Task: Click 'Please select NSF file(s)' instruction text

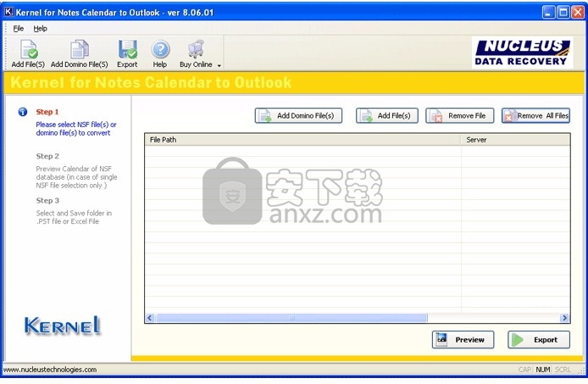Action: coord(76,129)
